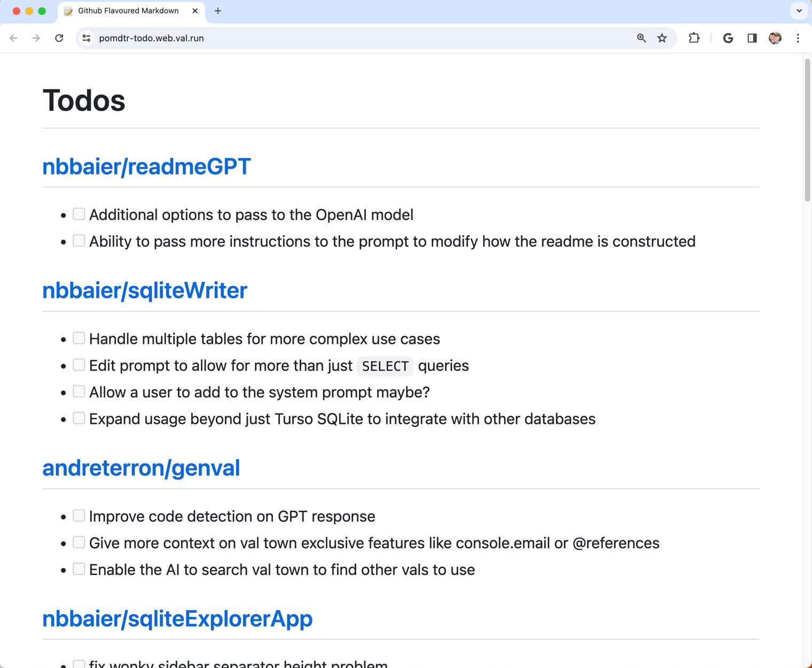This screenshot has height=668, width=812.
Task: Check 'Allow a user to add' todo
Action: 79,391
